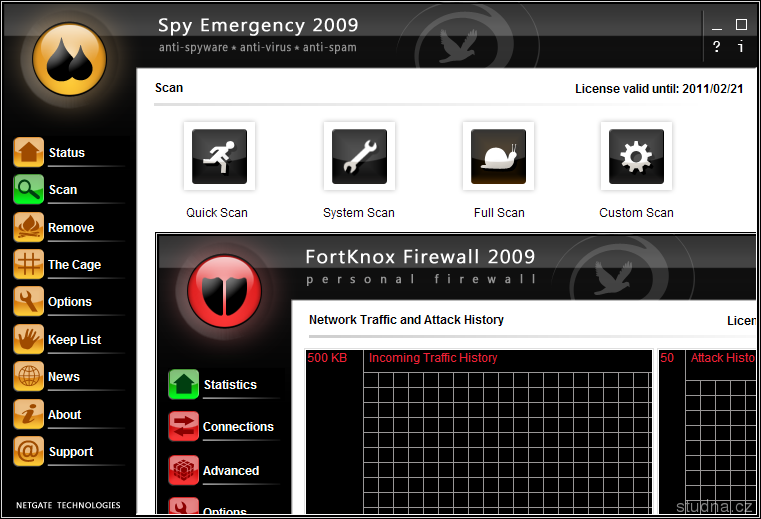Start System Scan with the wrench icon
Viewport: 761px width, 519px height.
tap(359, 156)
